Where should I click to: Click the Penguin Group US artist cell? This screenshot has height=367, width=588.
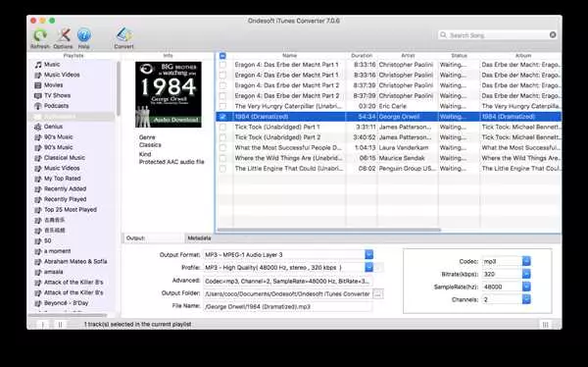(407, 169)
